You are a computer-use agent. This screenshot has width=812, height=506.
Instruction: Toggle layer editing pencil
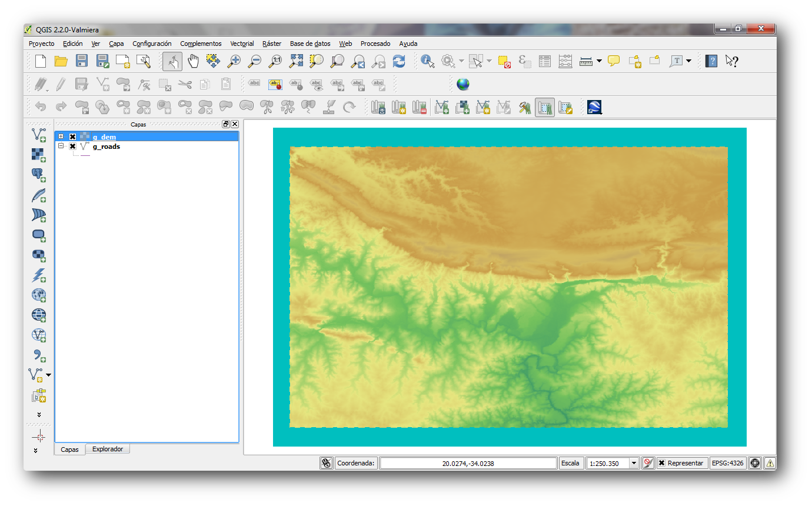tap(61, 84)
